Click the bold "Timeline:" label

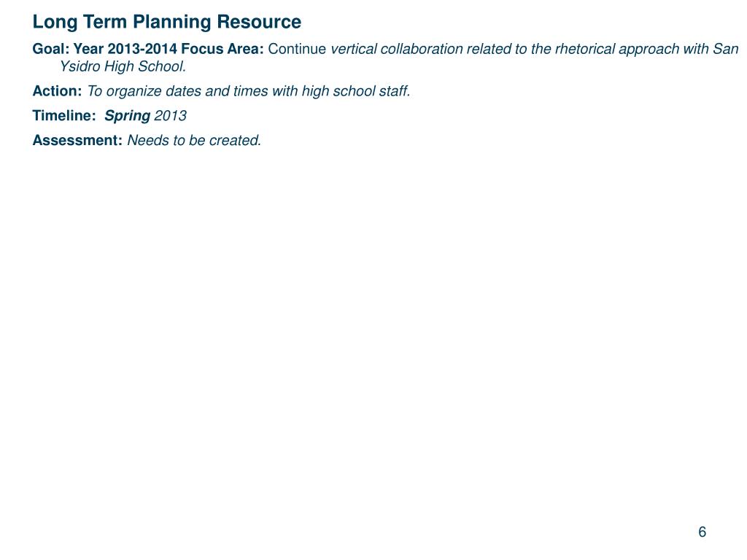point(63,116)
